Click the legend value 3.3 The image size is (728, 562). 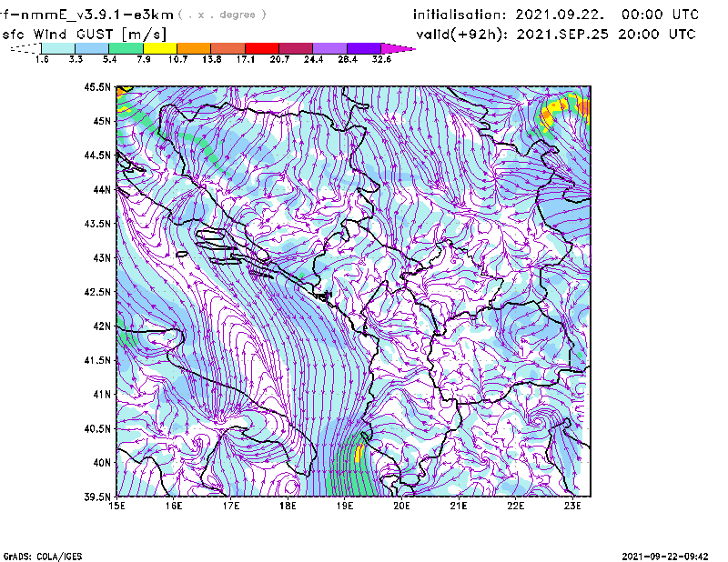click(x=76, y=59)
